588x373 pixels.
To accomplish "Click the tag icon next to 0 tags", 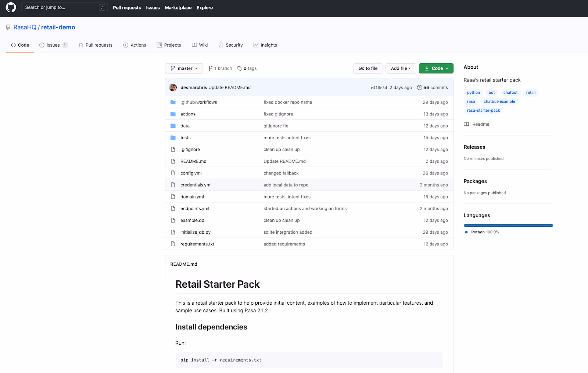I will coord(240,68).
